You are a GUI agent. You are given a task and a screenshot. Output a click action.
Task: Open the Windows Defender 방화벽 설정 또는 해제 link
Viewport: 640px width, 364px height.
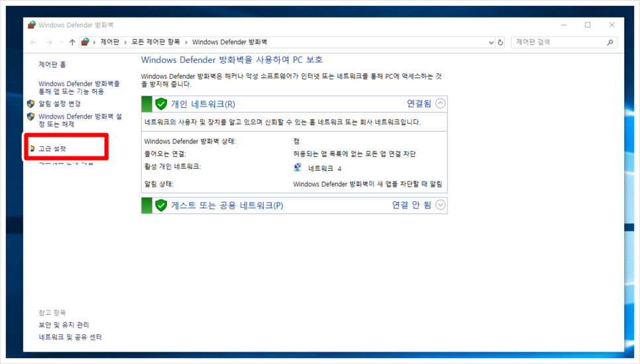[x=80, y=120]
